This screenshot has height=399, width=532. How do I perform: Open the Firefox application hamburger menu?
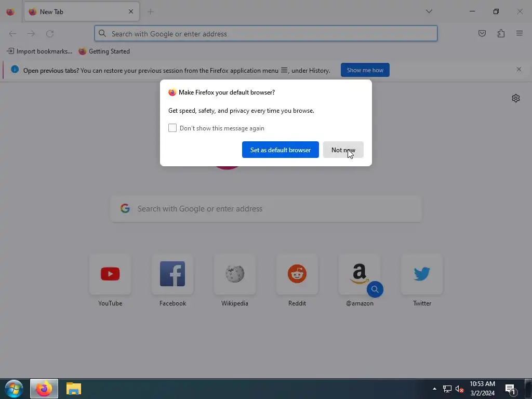[519, 33]
